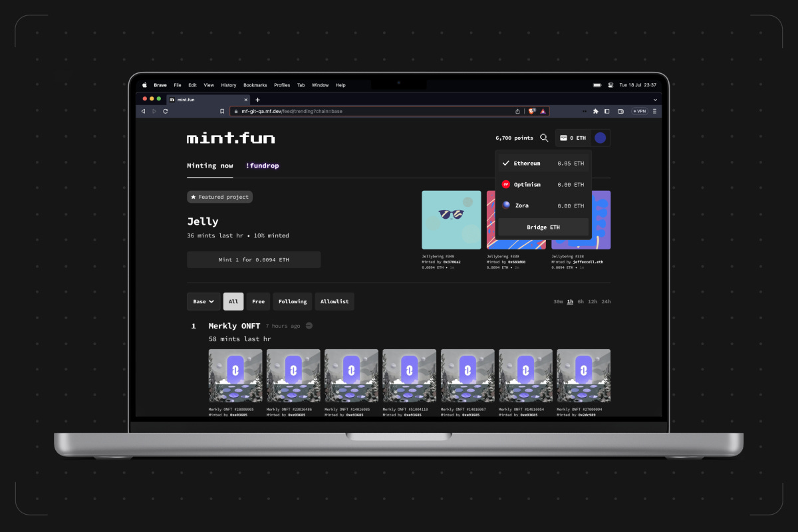This screenshot has height=532, width=798.
Task: Switch to the !fundrop tab
Action: click(x=262, y=166)
